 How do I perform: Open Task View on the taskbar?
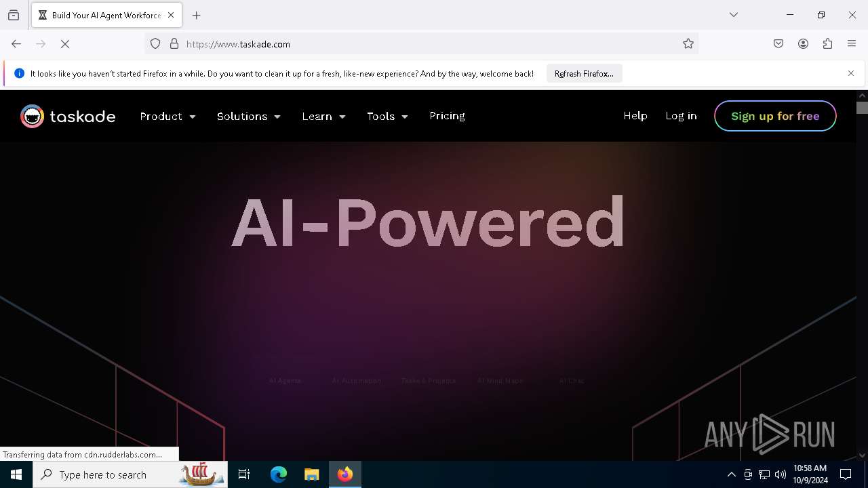(244, 474)
